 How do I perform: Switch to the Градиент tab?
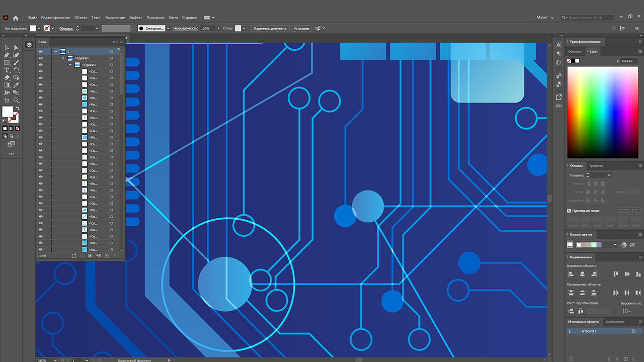point(596,165)
